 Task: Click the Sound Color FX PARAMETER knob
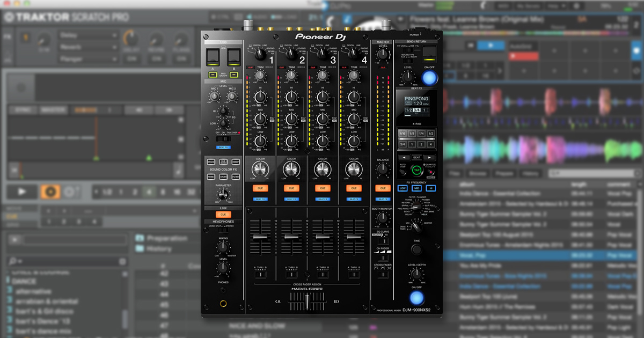click(x=223, y=196)
